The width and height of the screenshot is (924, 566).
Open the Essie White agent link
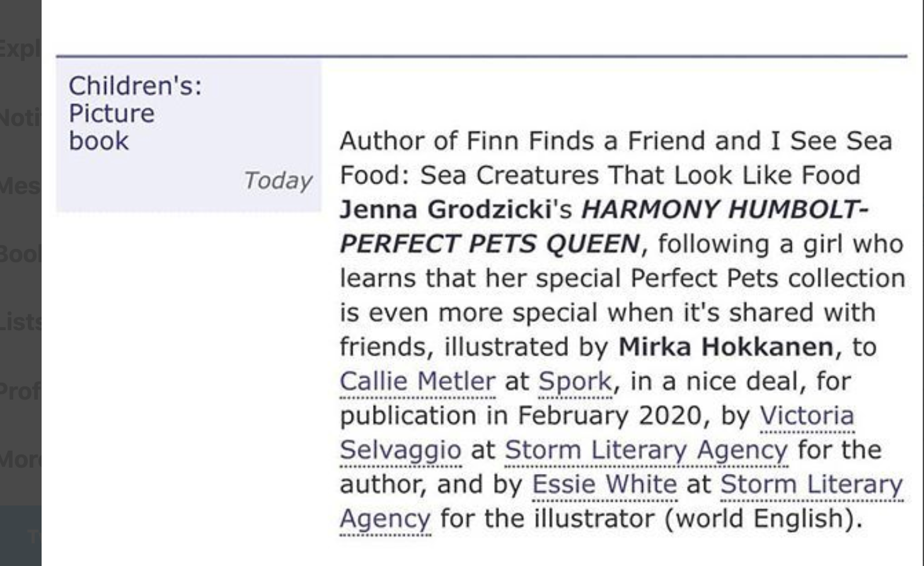click(x=604, y=484)
